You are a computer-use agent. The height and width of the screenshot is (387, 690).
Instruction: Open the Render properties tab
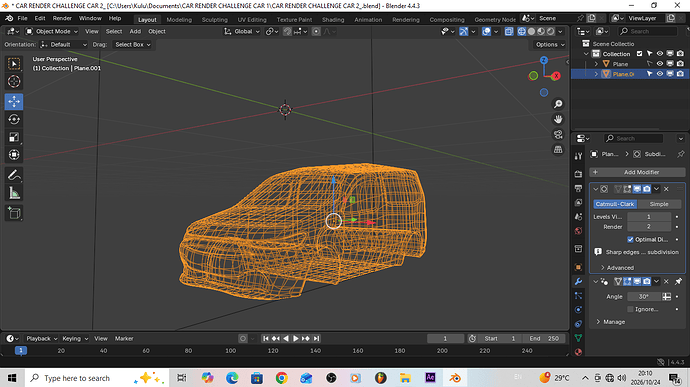tap(578, 174)
